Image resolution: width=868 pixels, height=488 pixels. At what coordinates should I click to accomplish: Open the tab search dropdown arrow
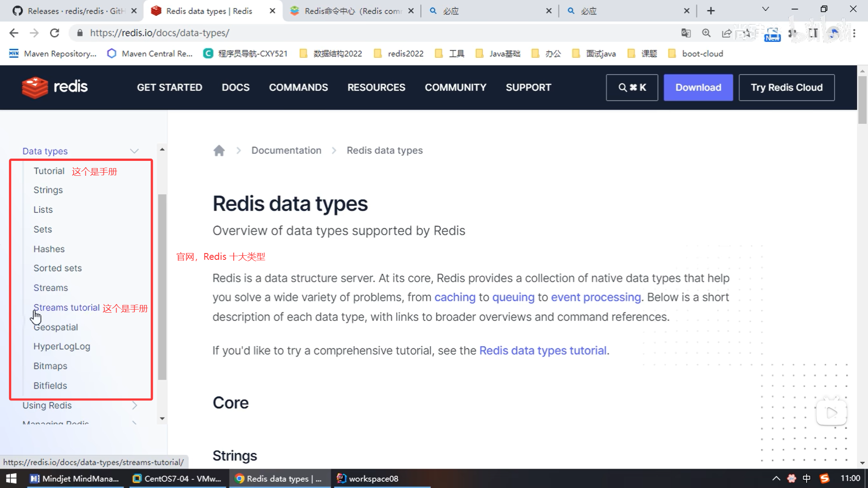click(765, 9)
